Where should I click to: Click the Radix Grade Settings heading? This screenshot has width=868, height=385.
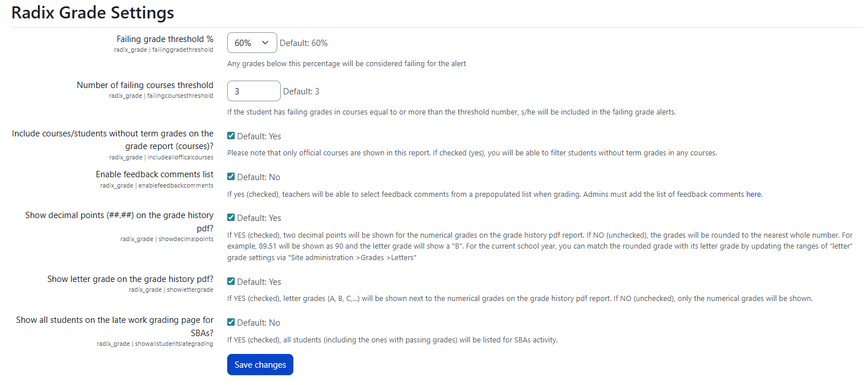coord(93,12)
